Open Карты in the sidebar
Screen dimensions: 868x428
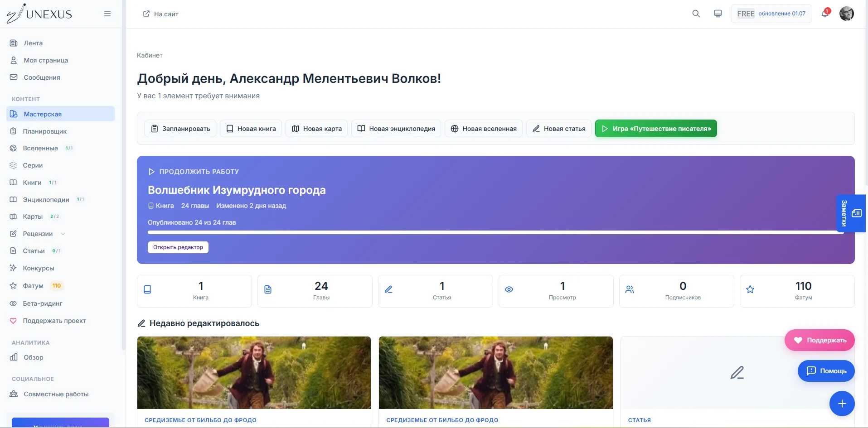coord(61,216)
